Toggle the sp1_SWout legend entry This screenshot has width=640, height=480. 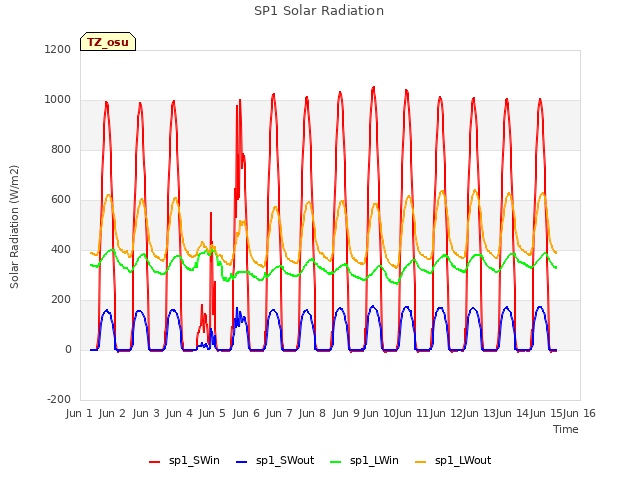pos(275,461)
